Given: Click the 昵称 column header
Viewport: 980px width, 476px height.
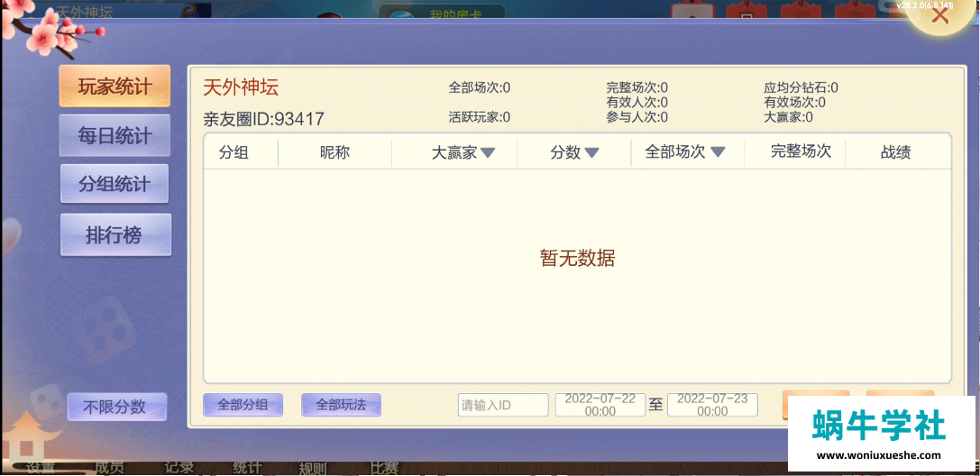Looking at the screenshot, I should coord(334,152).
